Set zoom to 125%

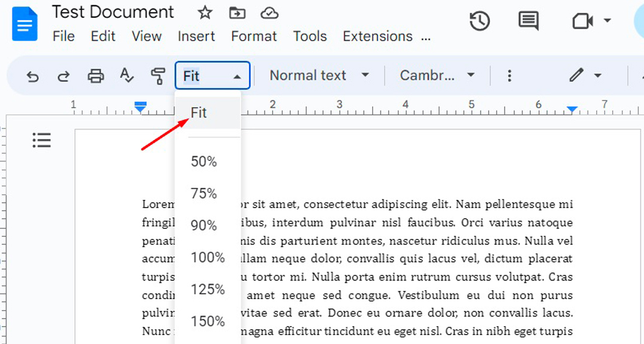click(x=208, y=290)
